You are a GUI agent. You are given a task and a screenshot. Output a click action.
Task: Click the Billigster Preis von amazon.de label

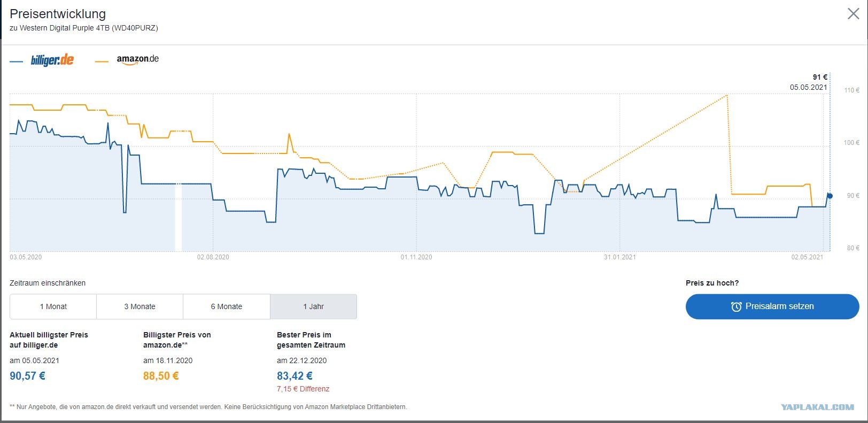tap(177, 340)
